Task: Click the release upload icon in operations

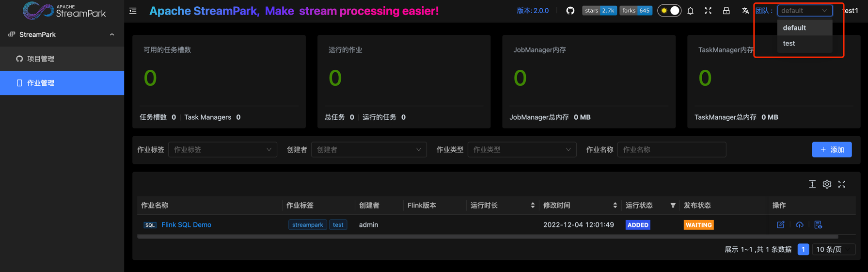Action: pyautogui.click(x=799, y=224)
